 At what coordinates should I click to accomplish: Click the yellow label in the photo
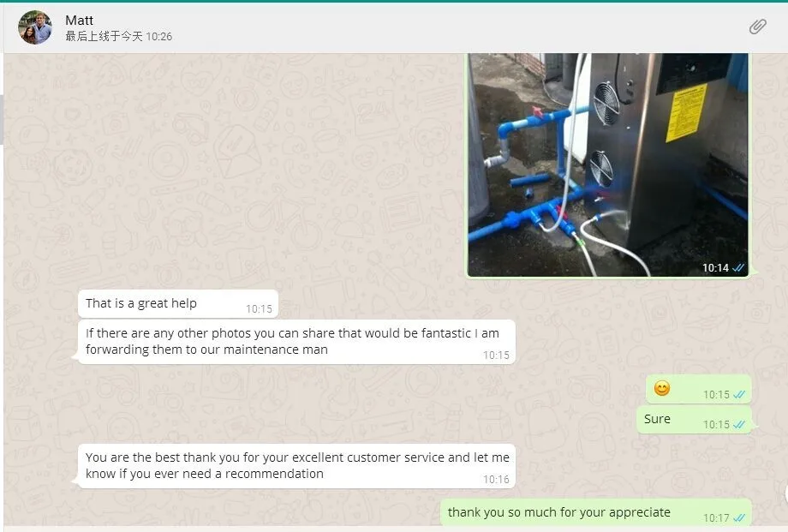[686, 112]
